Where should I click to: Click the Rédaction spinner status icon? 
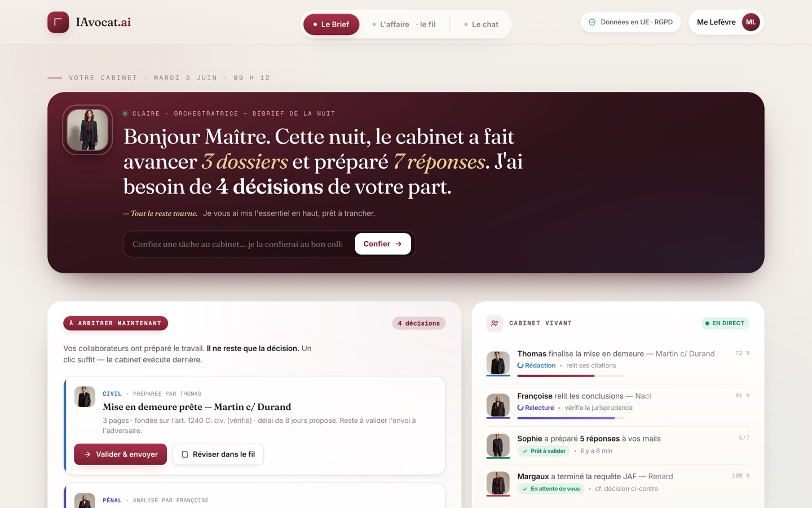pos(520,366)
